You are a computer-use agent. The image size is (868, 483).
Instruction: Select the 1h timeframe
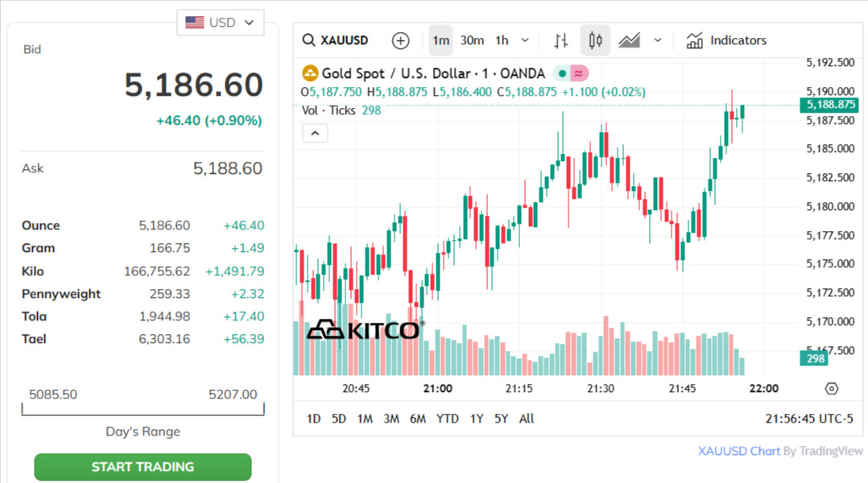(x=502, y=40)
